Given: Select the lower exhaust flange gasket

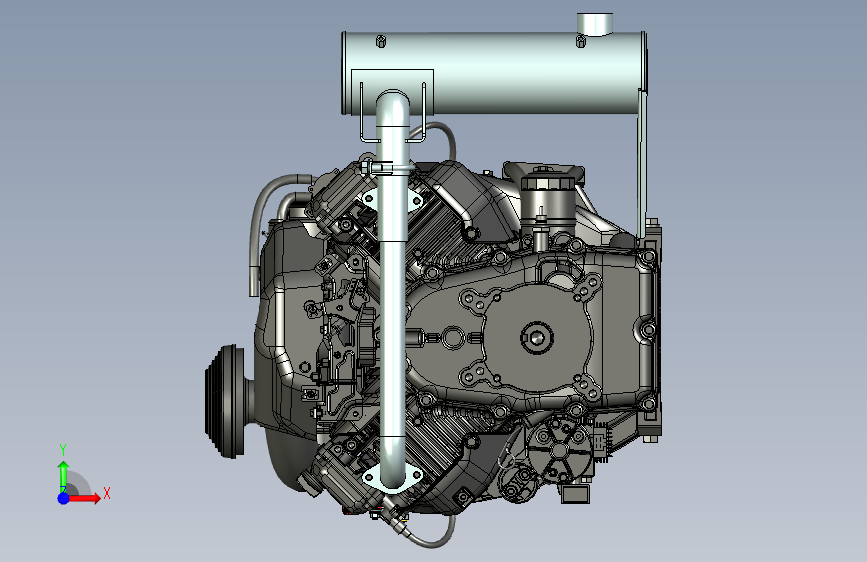Looking at the screenshot, I should click(393, 476).
